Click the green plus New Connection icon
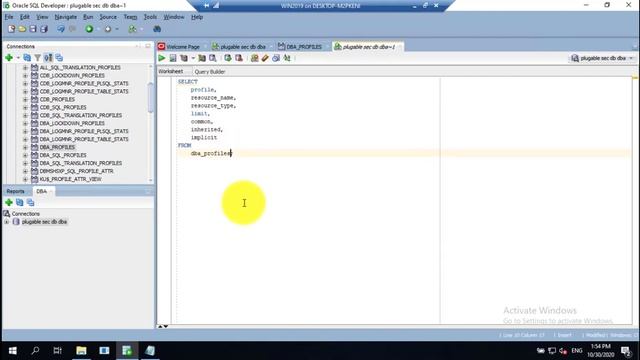 [x=9, y=58]
